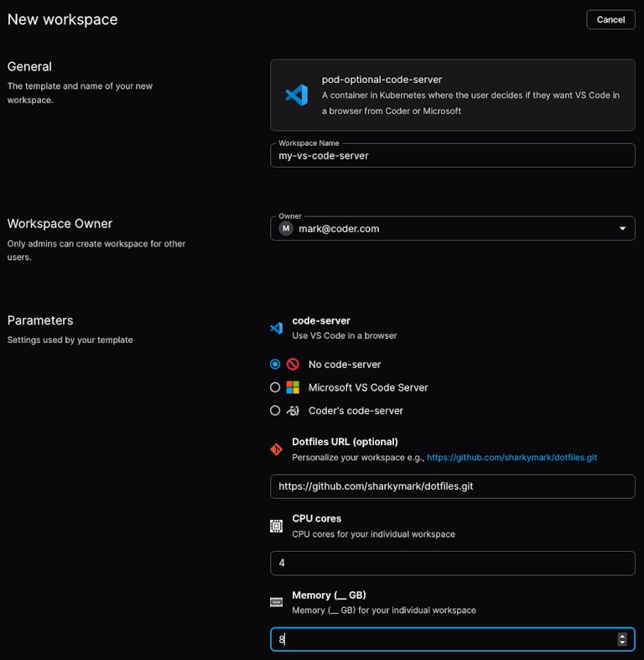This screenshot has width=644, height=660.
Task: Click the Dotfiles URL git icon
Action: pos(276,450)
